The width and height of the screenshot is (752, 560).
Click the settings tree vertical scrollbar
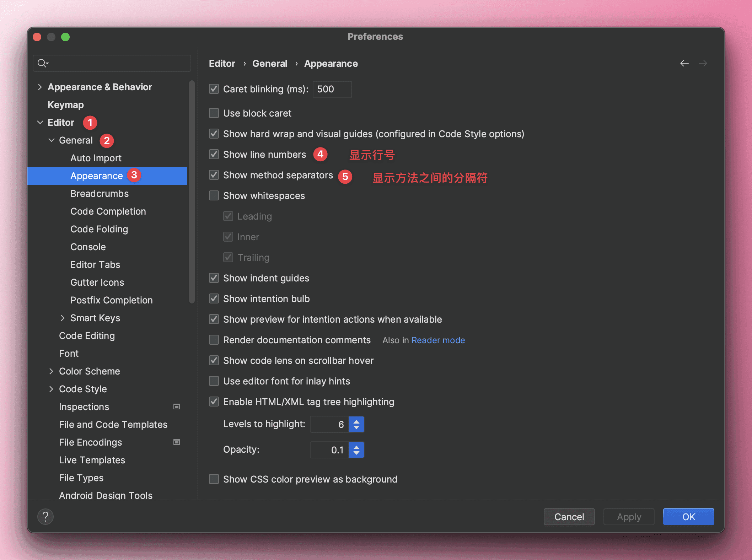(x=192, y=192)
